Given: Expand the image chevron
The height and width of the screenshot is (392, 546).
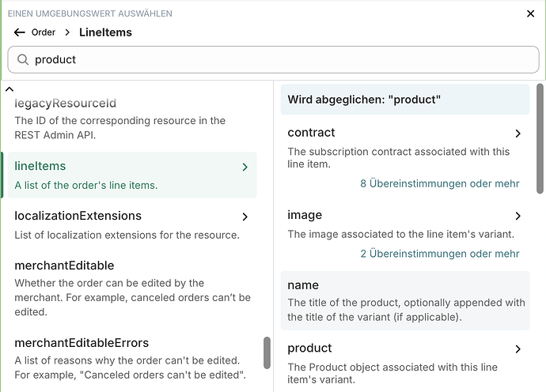Looking at the screenshot, I should point(518,216).
